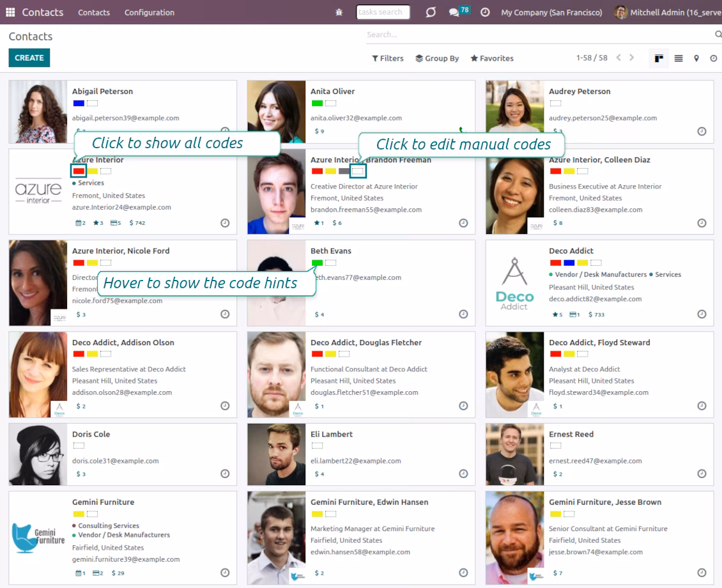This screenshot has height=588, width=722.
Task: Click activity clock on Brandon Freeman card
Action: [x=463, y=223]
